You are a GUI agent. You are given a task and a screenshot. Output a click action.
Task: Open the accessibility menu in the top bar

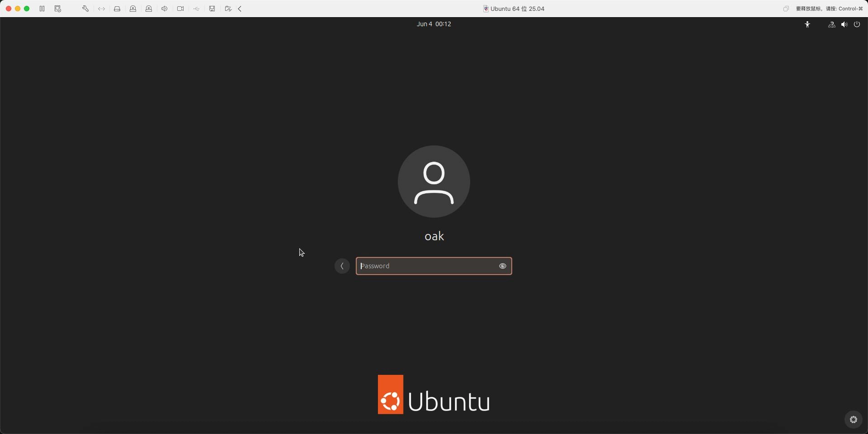[807, 24]
